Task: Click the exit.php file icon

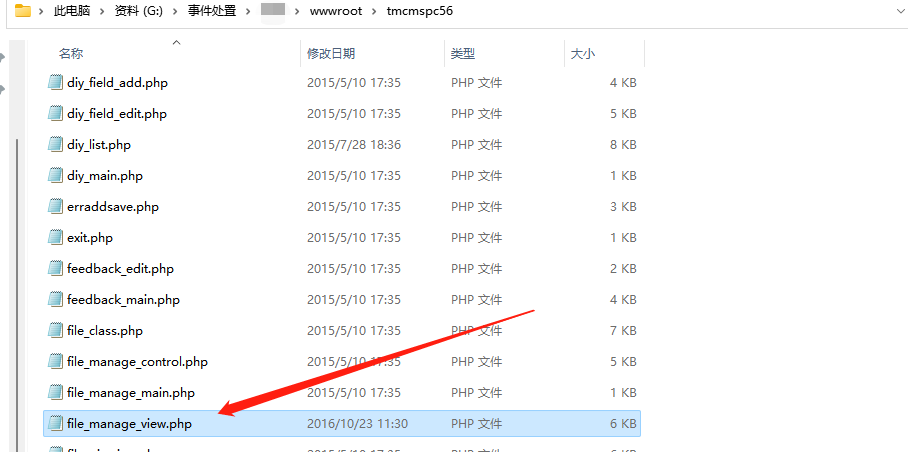Action: pos(56,238)
